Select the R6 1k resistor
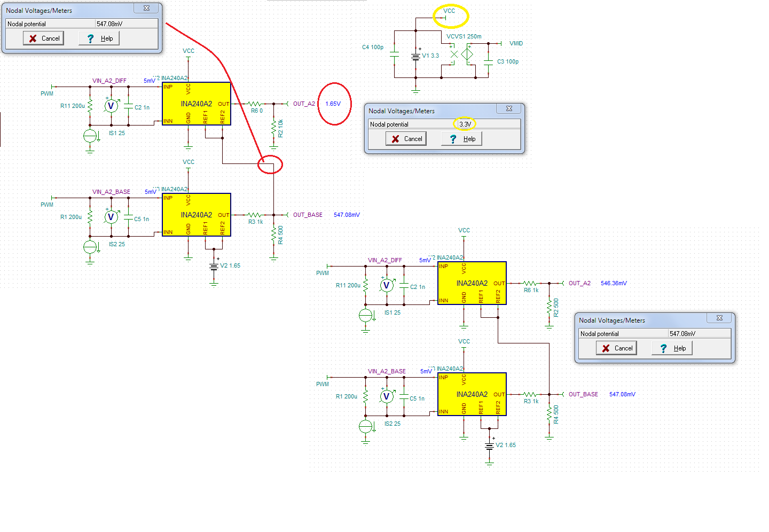Viewport: 769px width, 532px height. [x=530, y=283]
